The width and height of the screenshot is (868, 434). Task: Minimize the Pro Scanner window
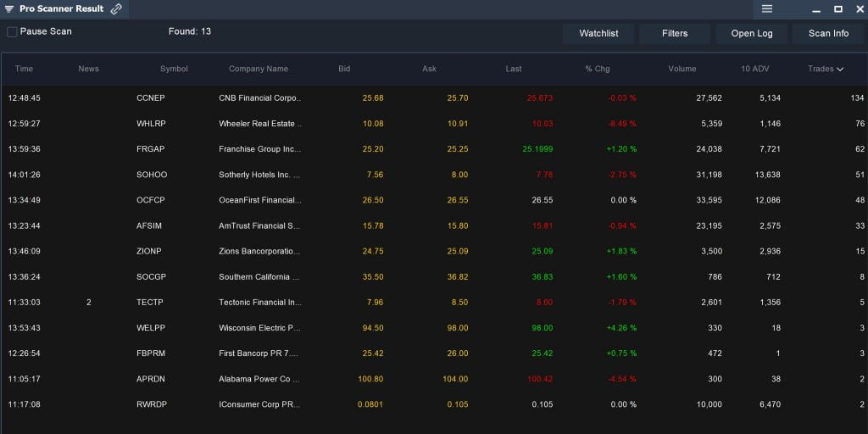click(x=816, y=9)
